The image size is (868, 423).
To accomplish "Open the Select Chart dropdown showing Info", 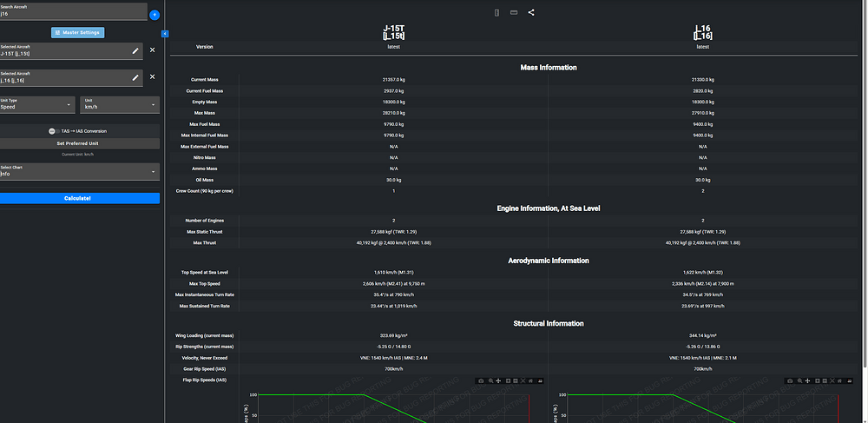I will [80, 171].
